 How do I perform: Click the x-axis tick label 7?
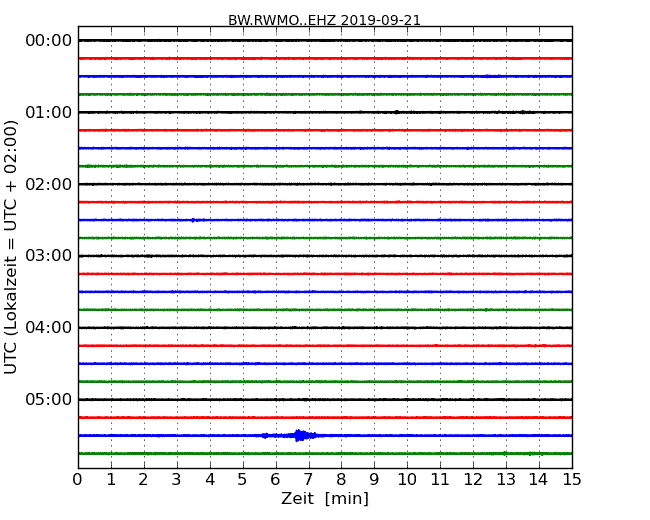(x=308, y=480)
